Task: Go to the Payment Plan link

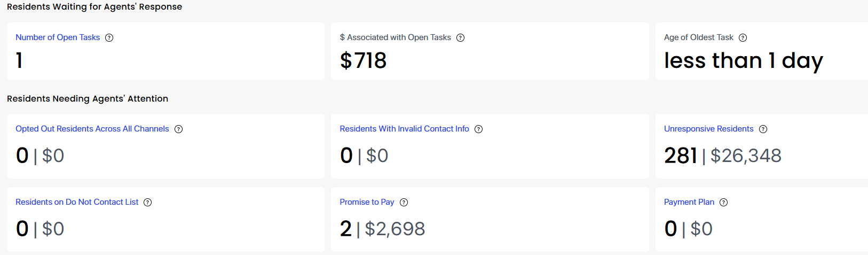Action: [x=689, y=202]
